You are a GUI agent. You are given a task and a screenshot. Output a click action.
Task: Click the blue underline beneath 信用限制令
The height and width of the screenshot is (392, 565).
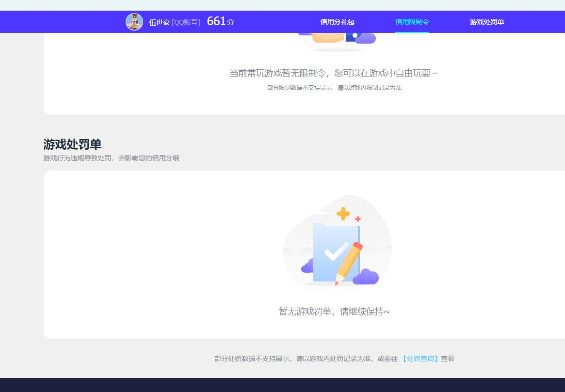(412, 31)
